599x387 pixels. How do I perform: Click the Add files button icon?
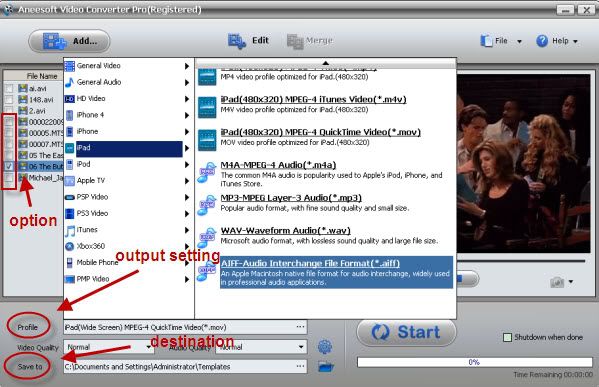click(x=55, y=41)
